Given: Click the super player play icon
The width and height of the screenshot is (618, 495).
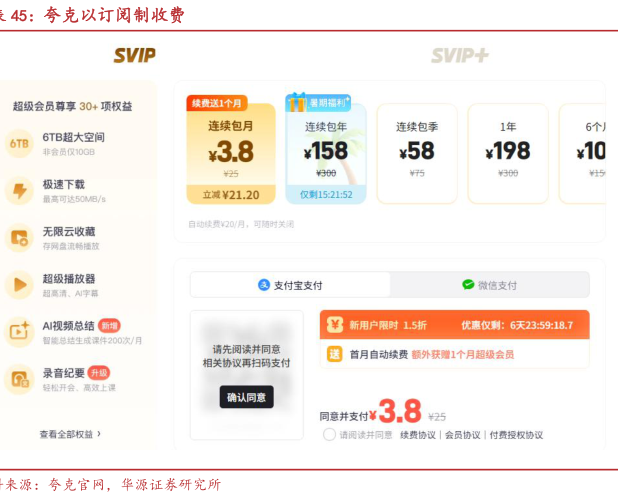Looking at the screenshot, I should pyautogui.click(x=19, y=285).
